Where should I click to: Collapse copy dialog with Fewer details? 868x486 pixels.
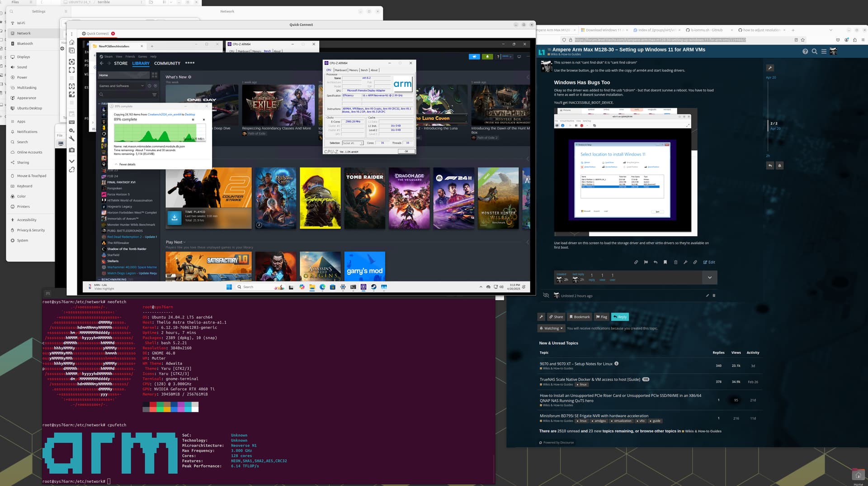click(125, 164)
